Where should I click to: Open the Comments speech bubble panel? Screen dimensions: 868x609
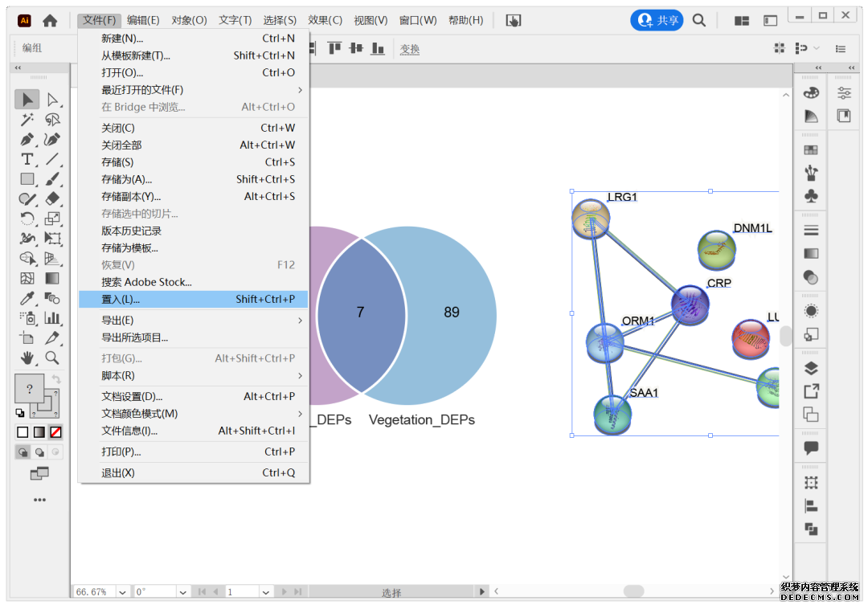[x=811, y=448]
